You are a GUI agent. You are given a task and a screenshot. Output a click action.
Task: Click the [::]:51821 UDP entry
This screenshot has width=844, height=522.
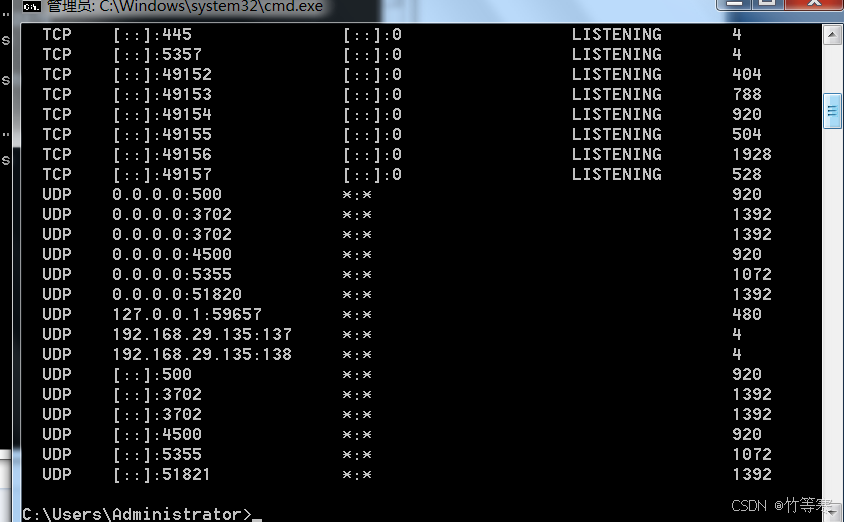tap(162, 474)
